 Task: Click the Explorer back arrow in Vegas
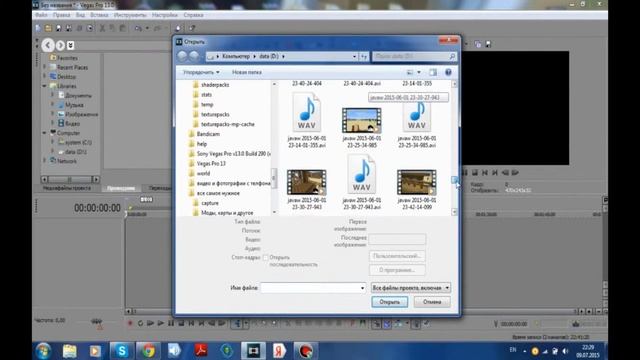pyautogui.click(x=48, y=45)
